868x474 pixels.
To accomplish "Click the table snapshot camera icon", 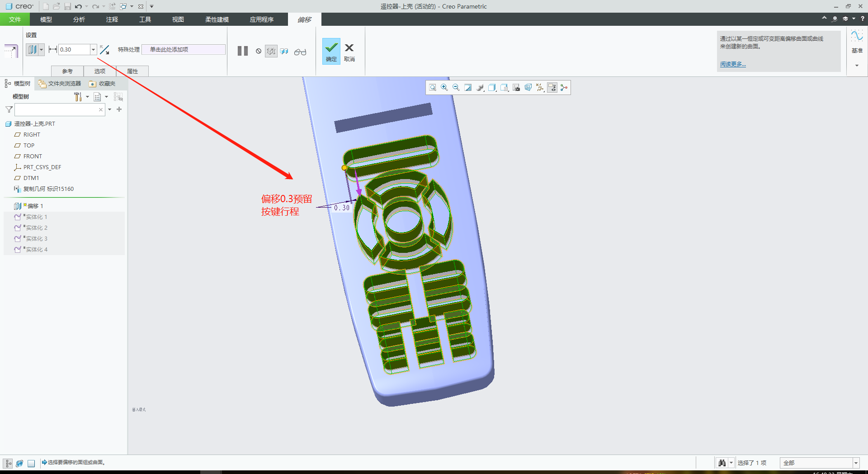I will click(x=516, y=88).
